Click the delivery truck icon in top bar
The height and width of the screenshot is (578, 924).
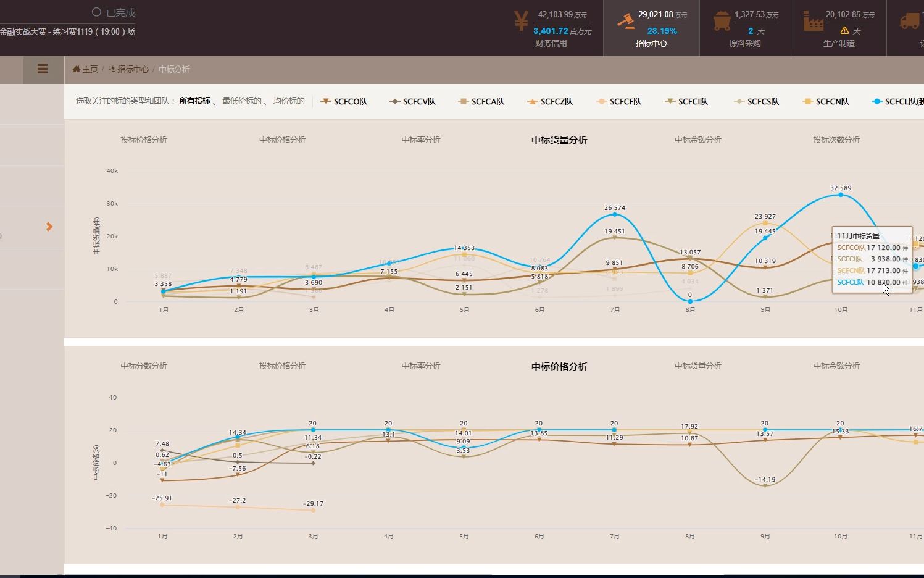(910, 21)
